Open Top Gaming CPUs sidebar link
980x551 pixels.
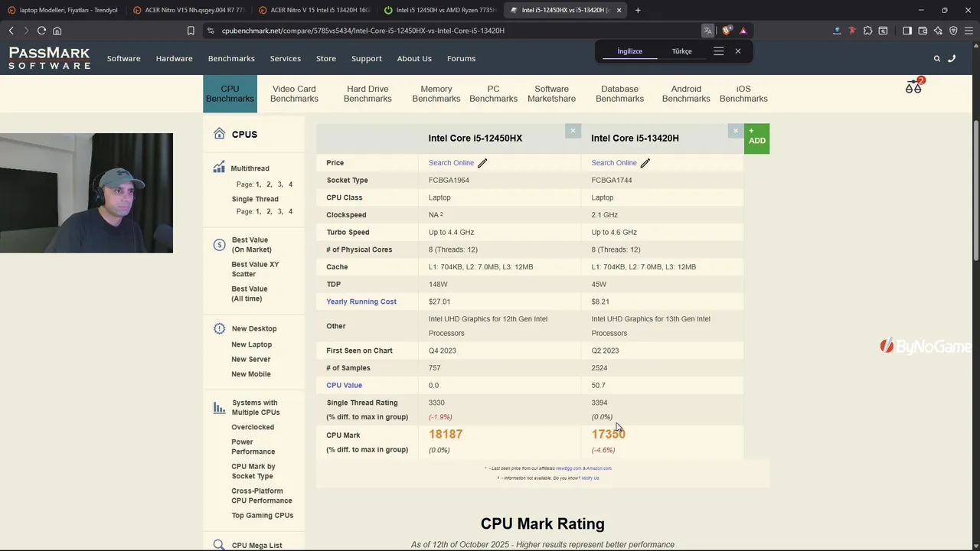click(263, 515)
